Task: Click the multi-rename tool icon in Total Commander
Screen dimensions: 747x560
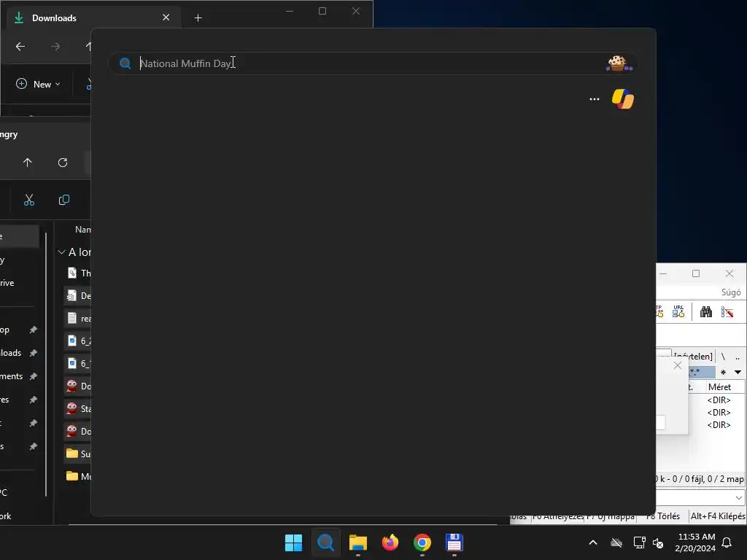Action: 727,312
